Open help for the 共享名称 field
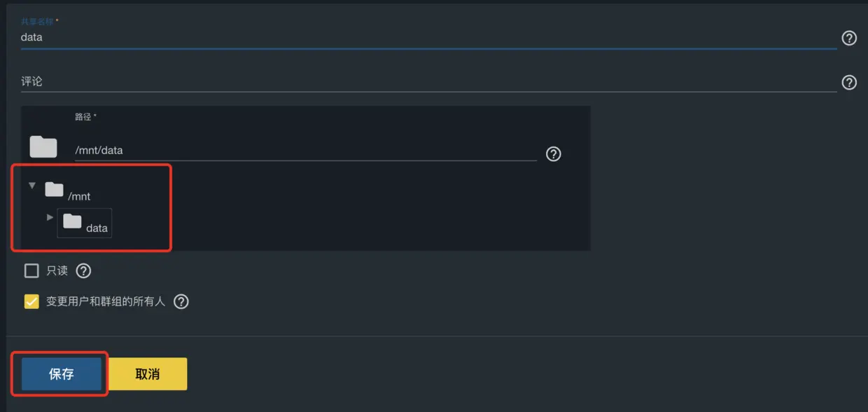Screen dimensions: 868x412 click(x=848, y=38)
